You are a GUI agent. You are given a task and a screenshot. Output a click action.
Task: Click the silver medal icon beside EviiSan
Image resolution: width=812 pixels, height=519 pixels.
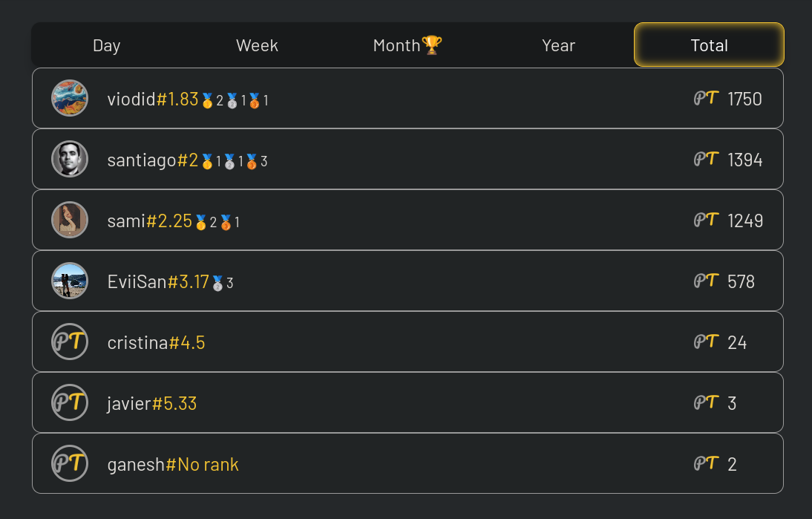point(217,283)
